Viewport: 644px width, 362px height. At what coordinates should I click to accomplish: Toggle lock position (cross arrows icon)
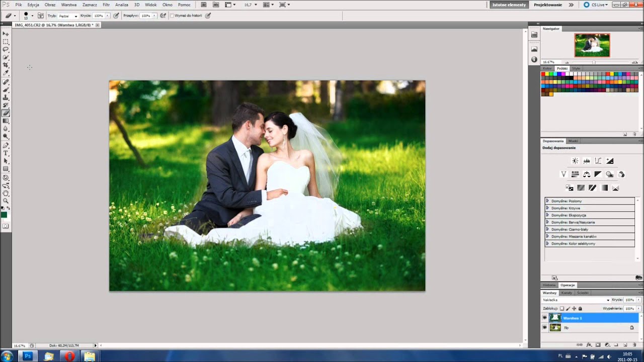click(574, 309)
